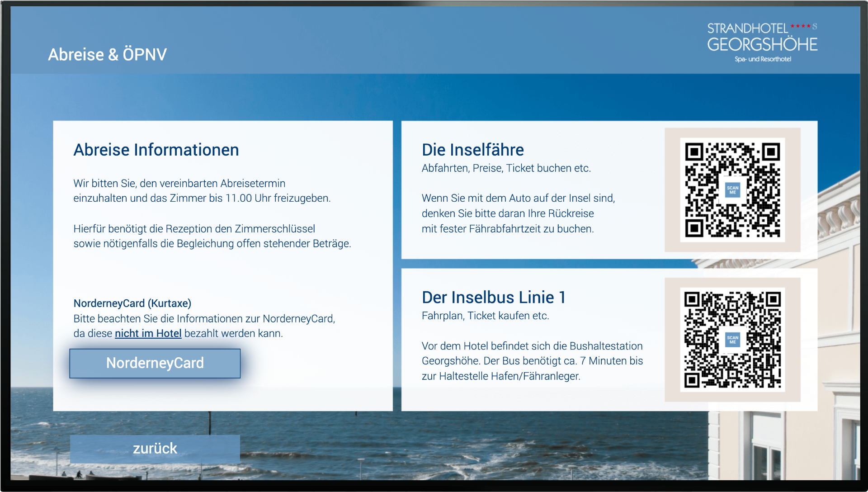Click the Bushaltestation Georgshöhe description text

coord(533,361)
